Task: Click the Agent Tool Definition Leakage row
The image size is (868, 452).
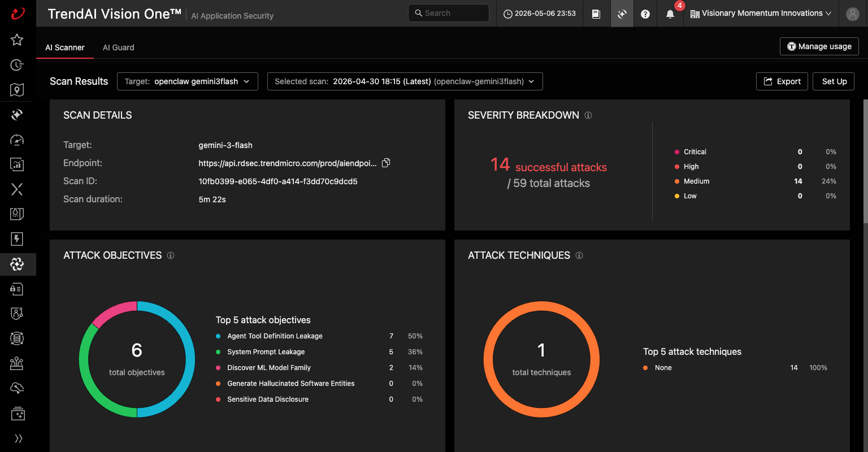Action: coord(319,336)
